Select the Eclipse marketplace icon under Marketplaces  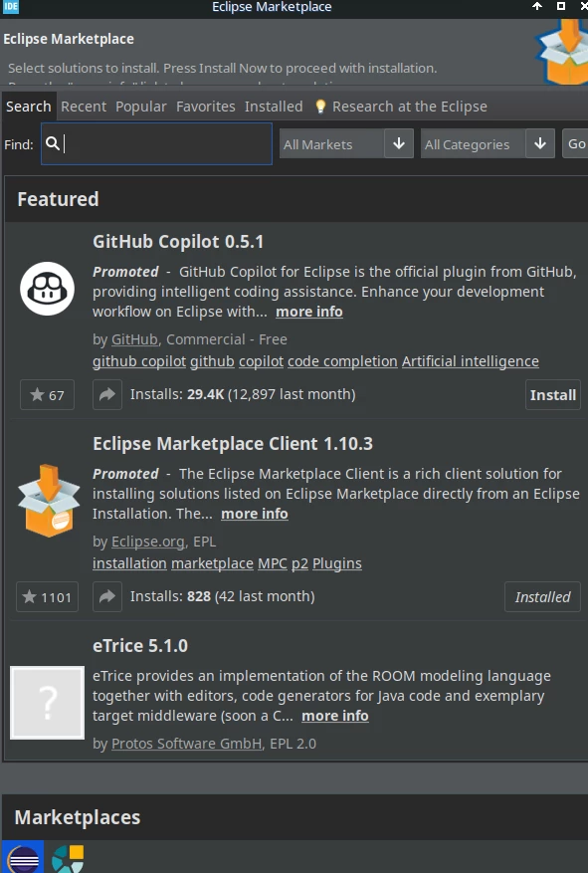[23, 857]
